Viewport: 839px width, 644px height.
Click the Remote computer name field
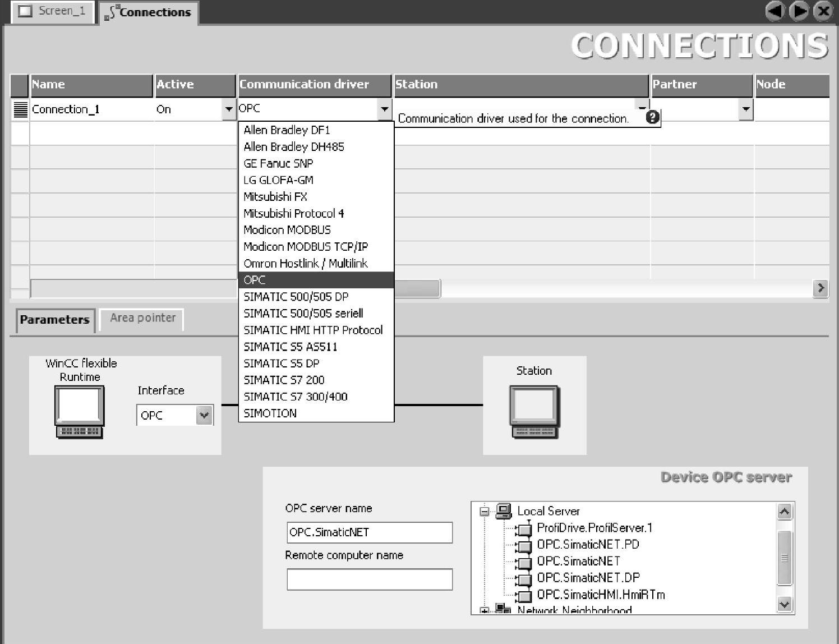tap(370, 579)
